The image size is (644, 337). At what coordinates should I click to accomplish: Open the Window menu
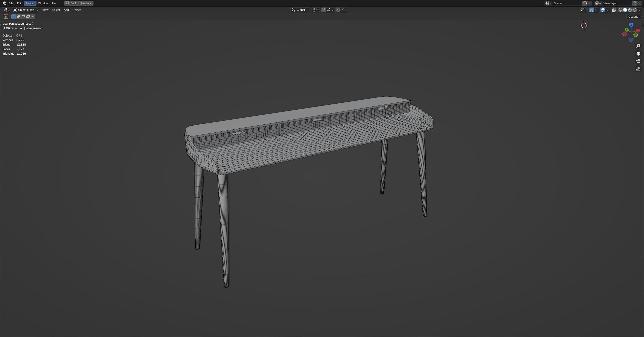(x=43, y=3)
